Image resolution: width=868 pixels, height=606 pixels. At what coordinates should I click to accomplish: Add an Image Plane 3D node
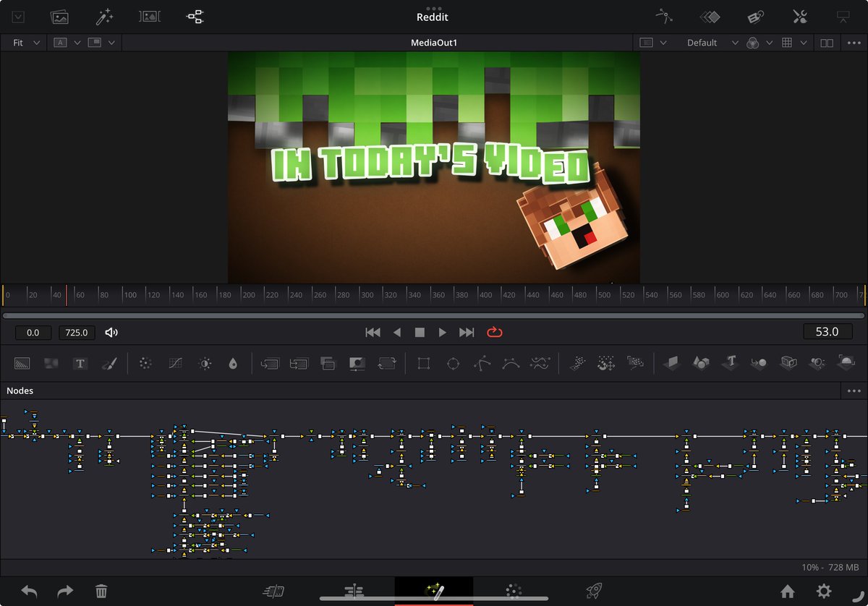coord(672,363)
